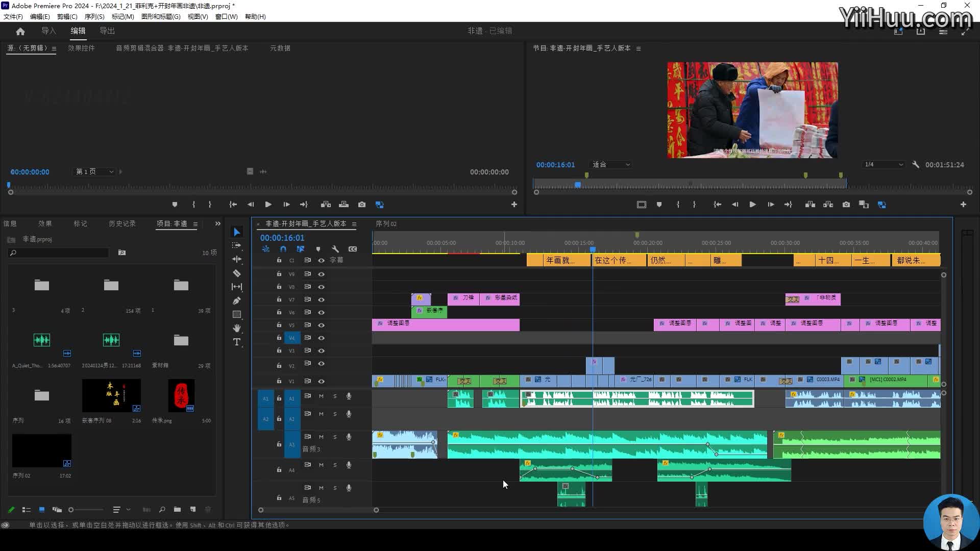Open timeline display settings wrench
The width and height of the screenshot is (980, 551).
click(x=335, y=249)
